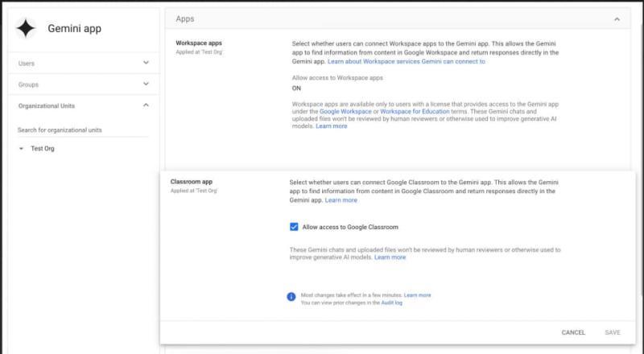Open Learn more link after improve generative AI models
This screenshot has height=354, width=644.
click(x=390, y=257)
